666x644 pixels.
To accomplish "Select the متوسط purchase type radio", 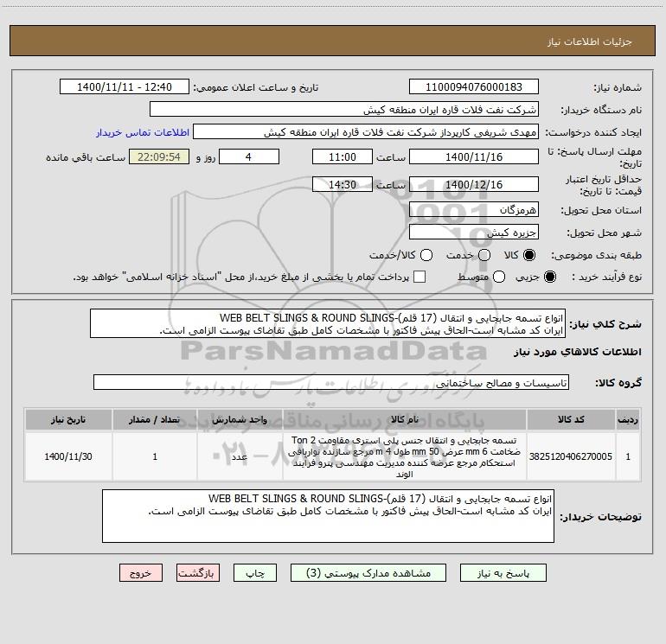I will coord(499,277).
